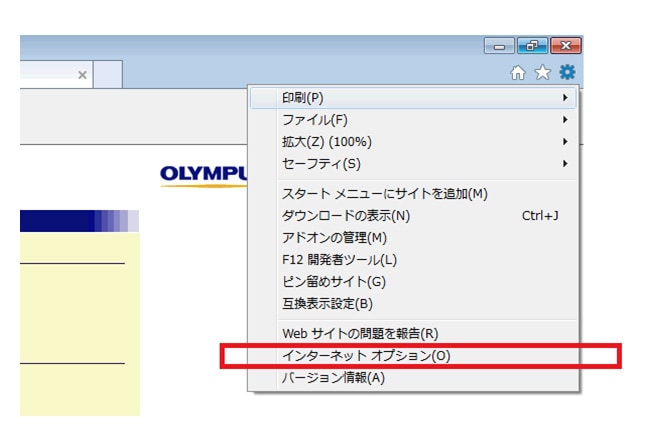Viewport: 660px width, 440px height.
Task: Select ピン留めサイト(G) menu entry
Action: coord(413,282)
